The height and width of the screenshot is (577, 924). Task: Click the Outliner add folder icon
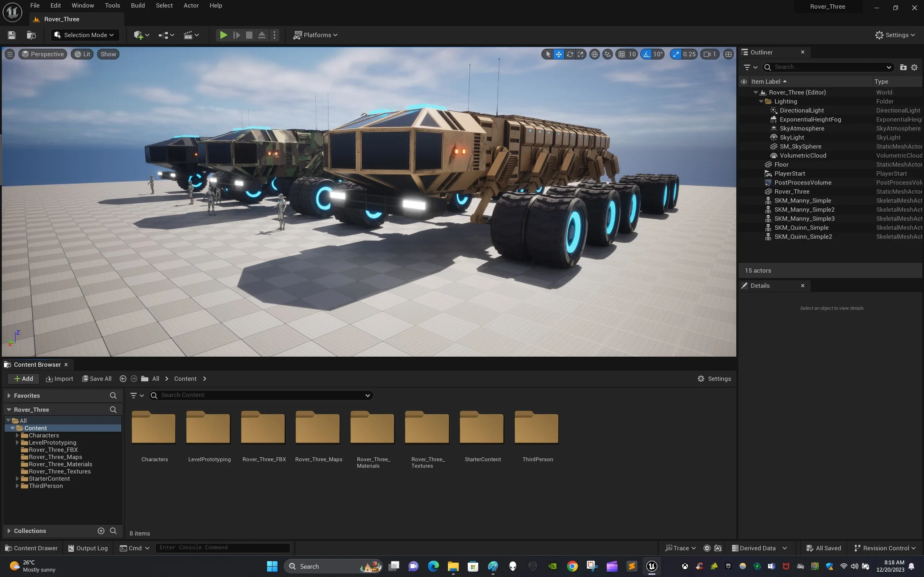click(x=903, y=67)
